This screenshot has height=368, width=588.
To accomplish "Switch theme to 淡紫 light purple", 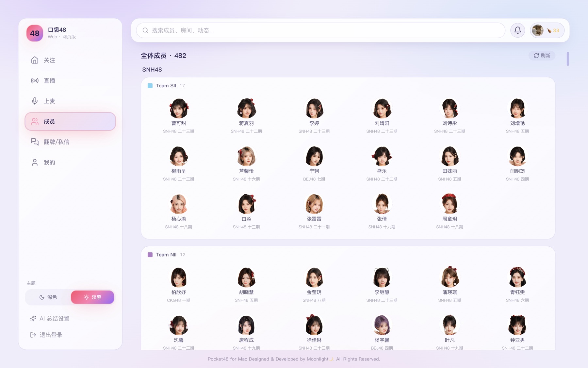I will coord(92,297).
